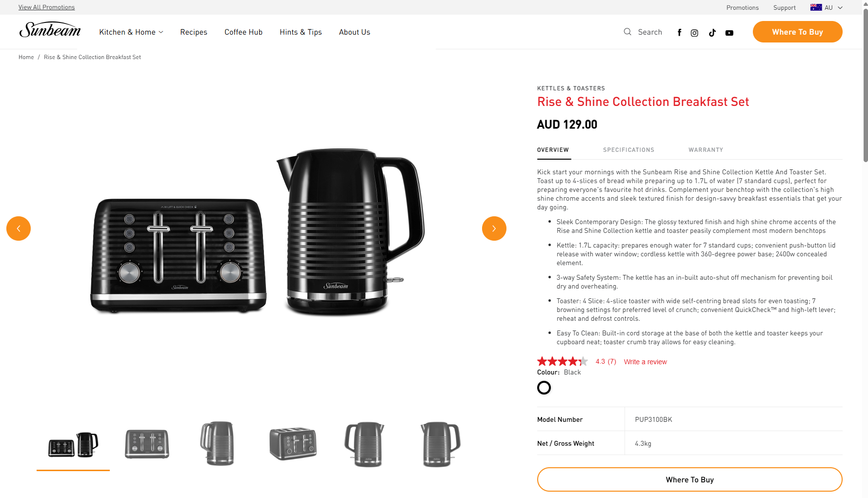
Task: Select the Black colour swatch
Action: click(544, 388)
